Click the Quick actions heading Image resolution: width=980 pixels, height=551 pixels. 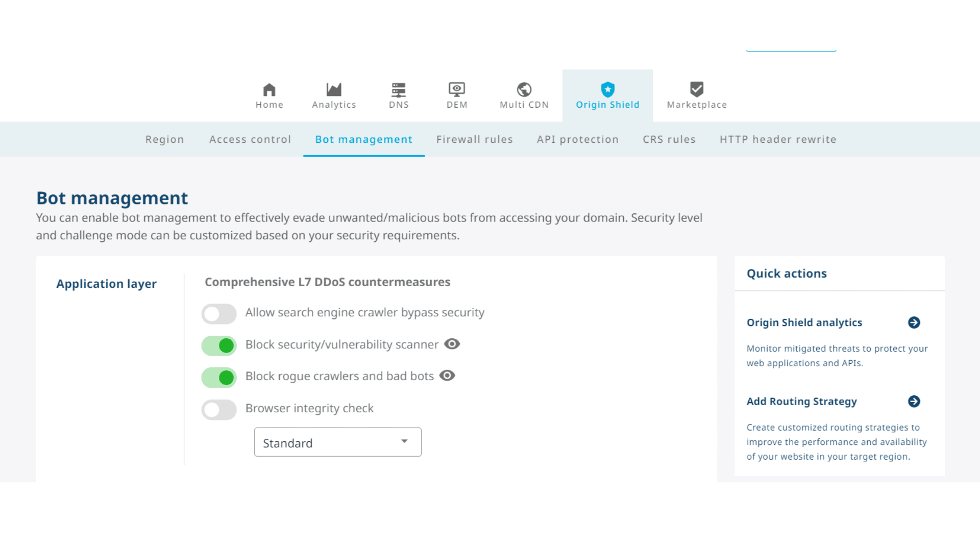(x=787, y=273)
